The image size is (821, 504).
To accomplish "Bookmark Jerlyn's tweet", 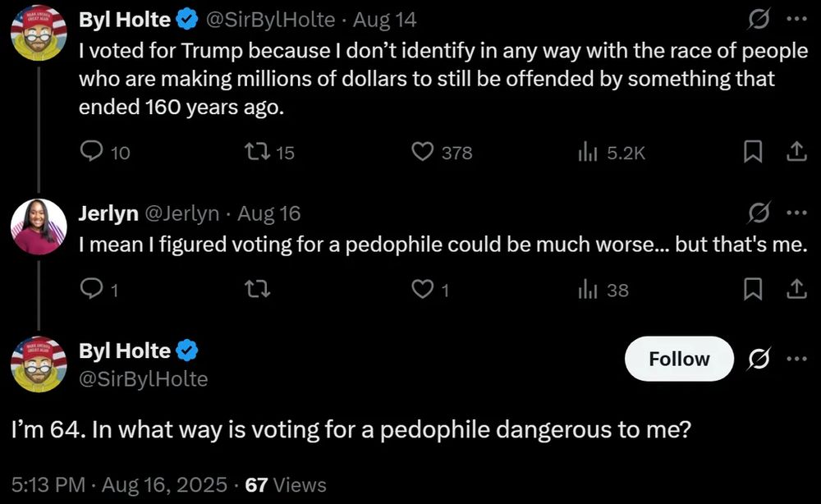I will 753,289.
